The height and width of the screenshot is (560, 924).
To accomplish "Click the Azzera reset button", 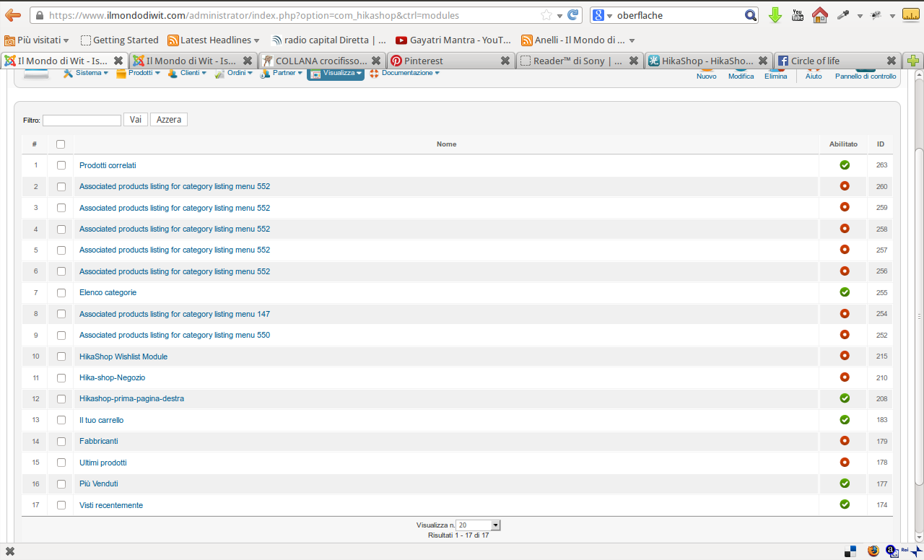I will pos(169,120).
